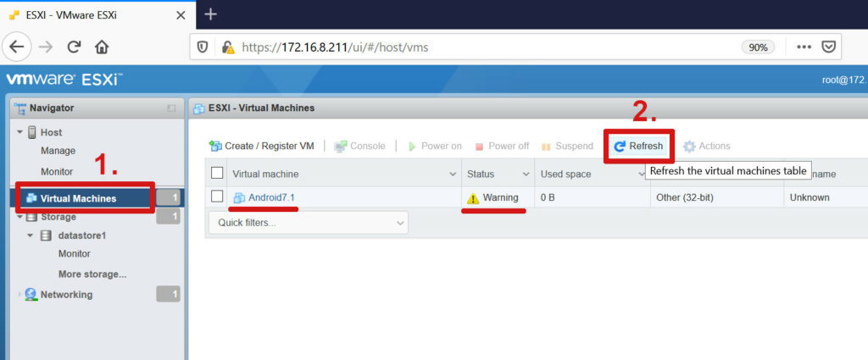The width and height of the screenshot is (868, 360).
Task: Open Status column dropdown arrow
Action: coord(526,174)
